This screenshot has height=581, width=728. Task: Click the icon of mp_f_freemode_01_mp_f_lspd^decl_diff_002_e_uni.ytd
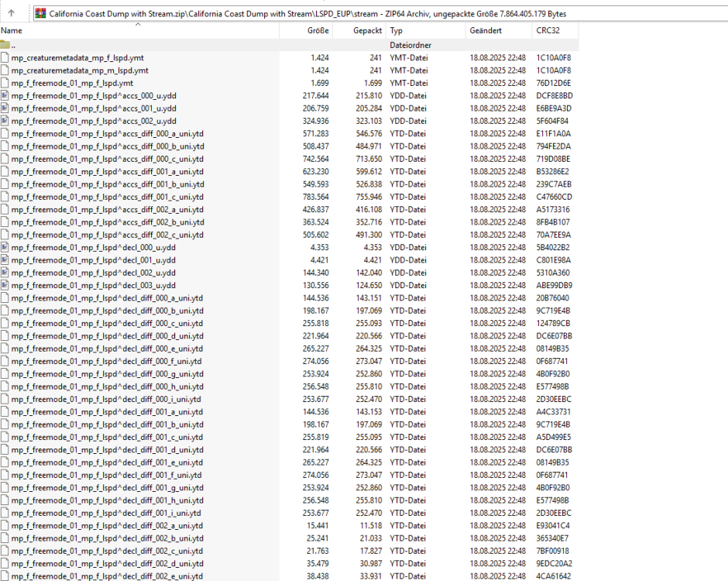coord(5,576)
